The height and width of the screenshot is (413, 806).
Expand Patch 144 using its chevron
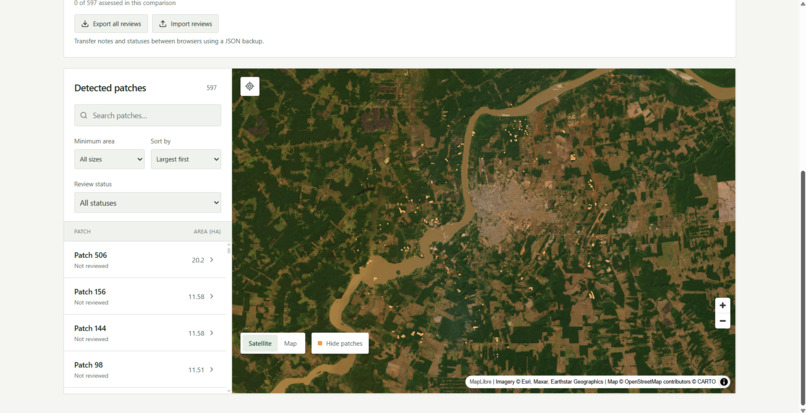coord(211,333)
